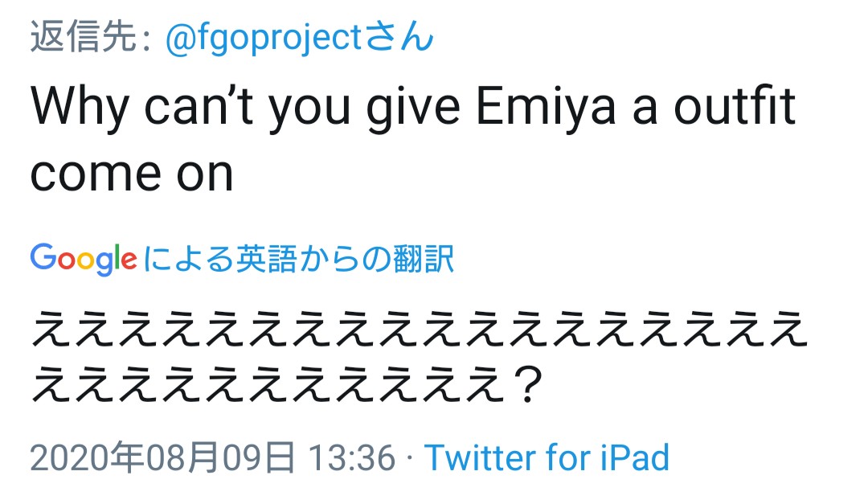Click the 2020年08月09日 date in the timestamp
The image size is (868, 500).
tap(162, 458)
